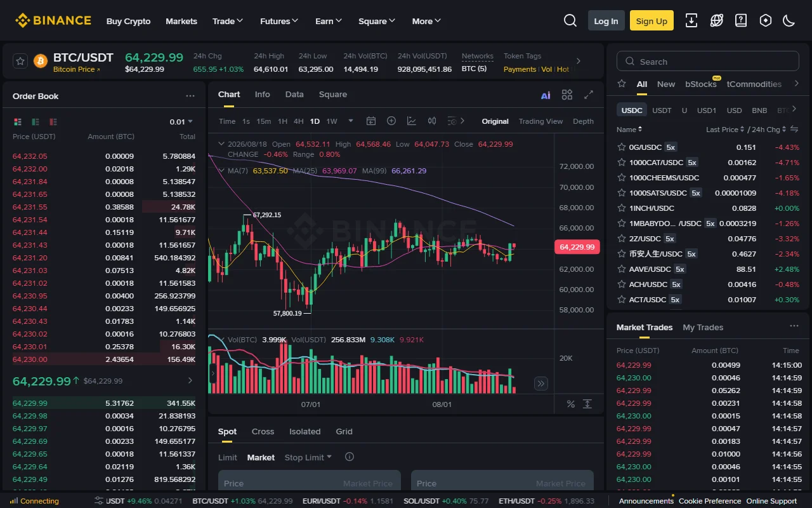Click the circled plus icon in chart toolbar
This screenshot has width=812, height=508.
(391, 121)
